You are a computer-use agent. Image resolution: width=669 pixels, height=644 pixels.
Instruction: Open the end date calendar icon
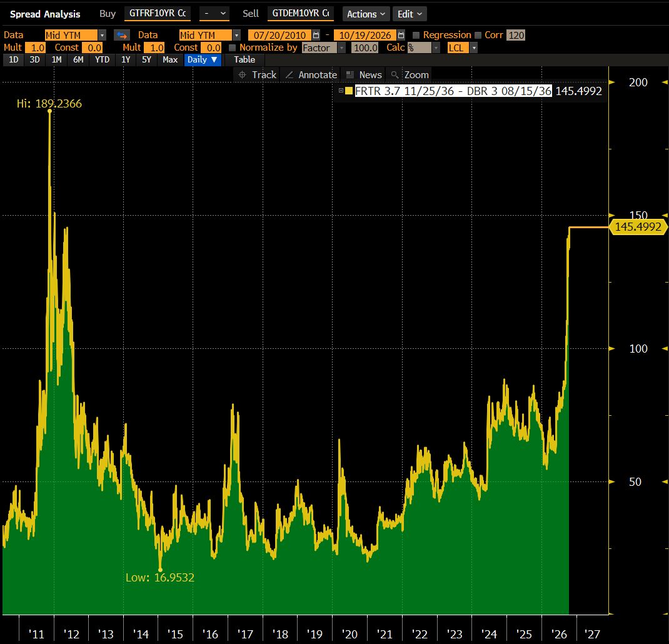(401, 35)
